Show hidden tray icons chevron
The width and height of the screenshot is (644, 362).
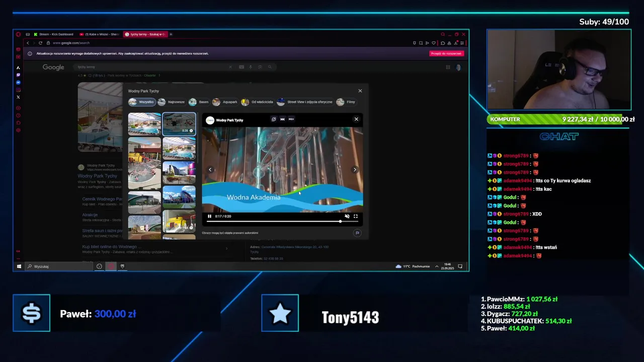(x=437, y=266)
